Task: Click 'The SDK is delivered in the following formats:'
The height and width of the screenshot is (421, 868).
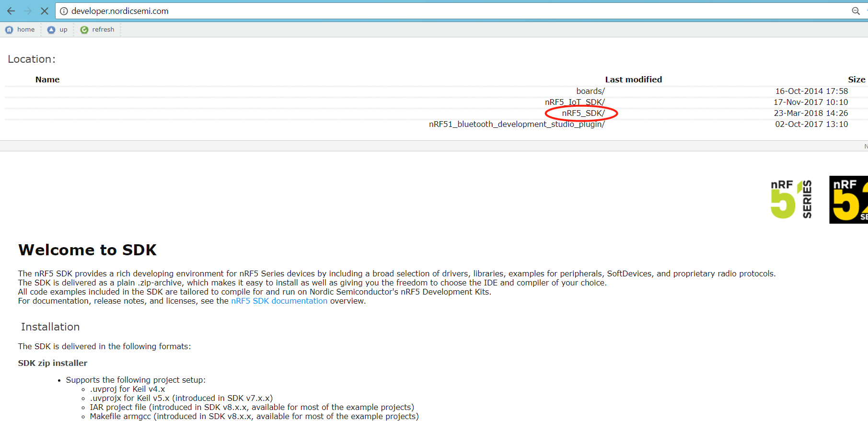Action: pyautogui.click(x=104, y=346)
